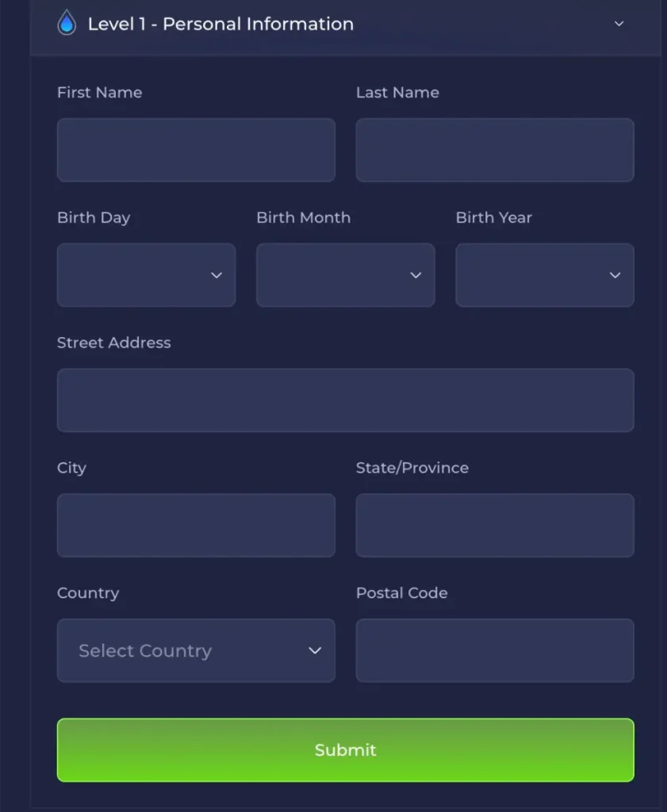Open the Select Country dropdown
The width and height of the screenshot is (667, 812).
click(196, 650)
